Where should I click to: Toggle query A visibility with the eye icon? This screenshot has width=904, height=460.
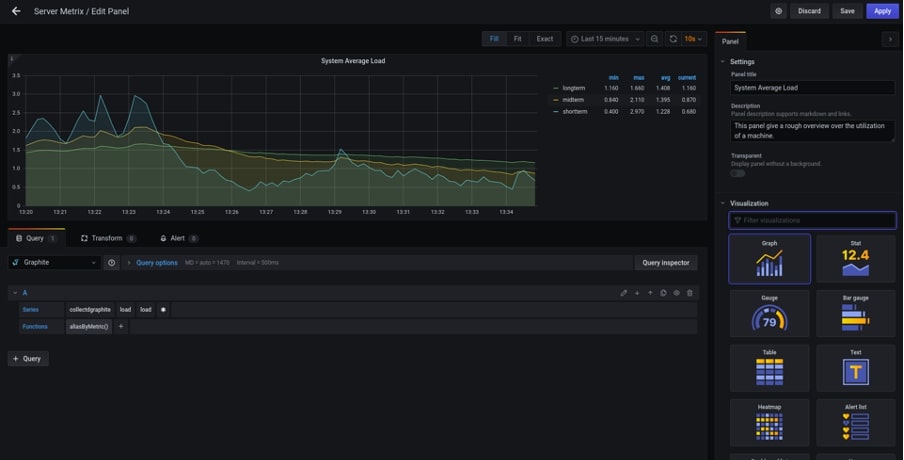676,293
